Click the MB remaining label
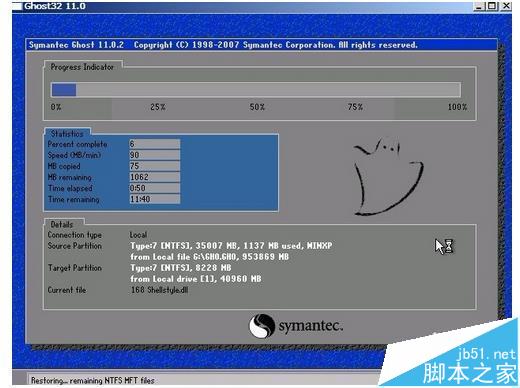The height and width of the screenshot is (388, 520). (x=69, y=177)
